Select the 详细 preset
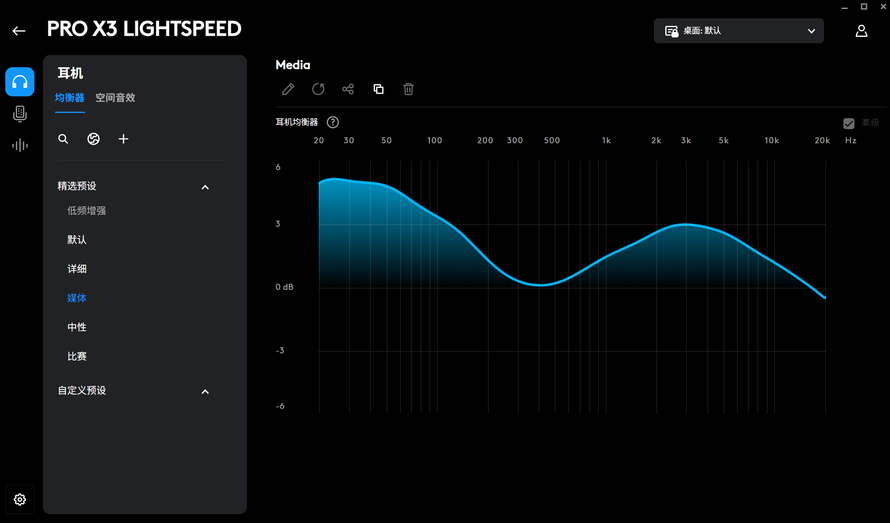The height and width of the screenshot is (523, 890). pyautogui.click(x=77, y=269)
